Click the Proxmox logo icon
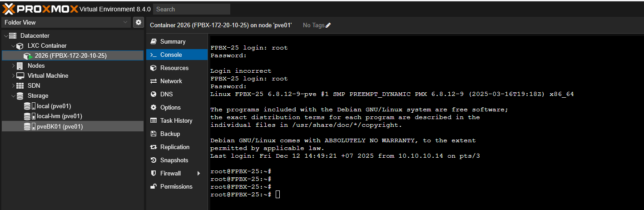Screen dimensions: 644x210 9,9
